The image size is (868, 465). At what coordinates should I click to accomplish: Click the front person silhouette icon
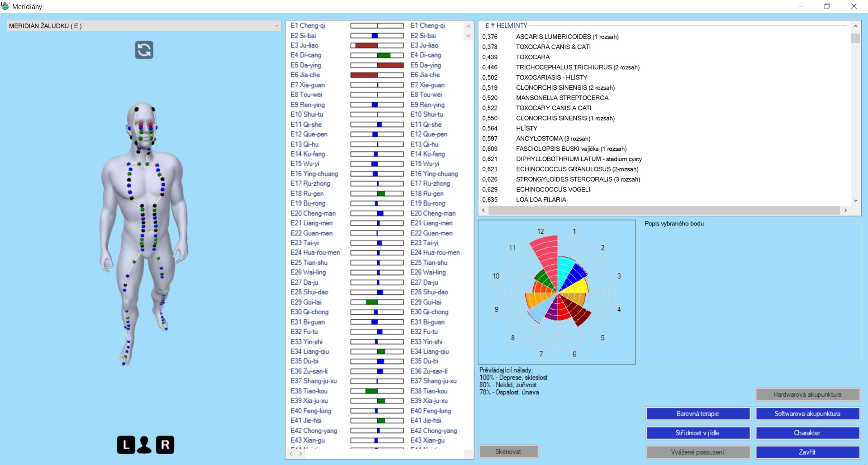pyautogui.click(x=144, y=445)
